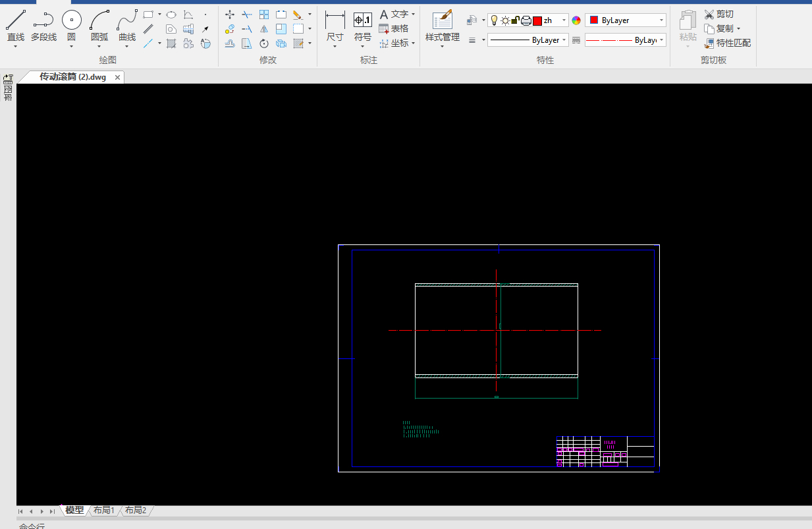
Task: Select the 直线 (Line) drawing tool
Action: tap(16, 25)
